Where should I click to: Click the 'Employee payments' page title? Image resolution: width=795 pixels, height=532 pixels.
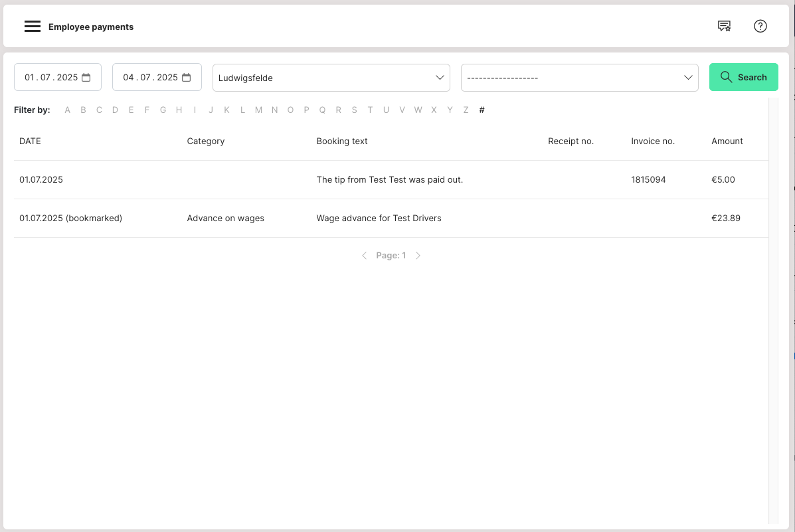[x=91, y=27]
